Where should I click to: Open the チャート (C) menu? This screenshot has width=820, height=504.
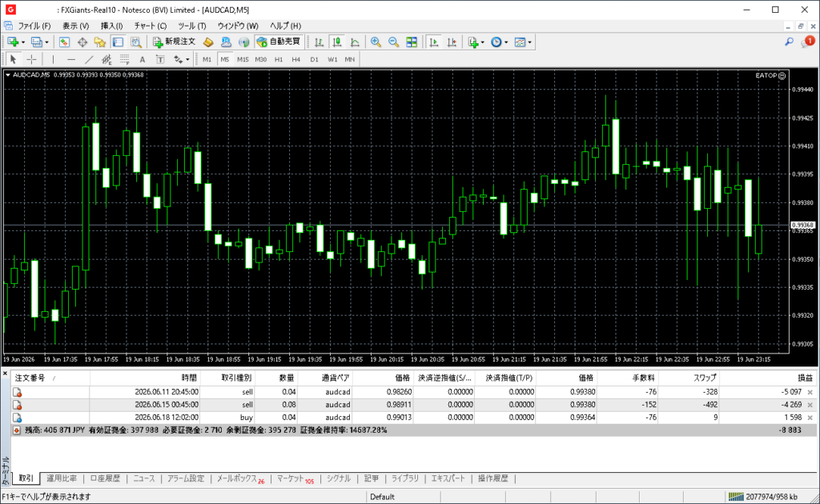coord(151,26)
